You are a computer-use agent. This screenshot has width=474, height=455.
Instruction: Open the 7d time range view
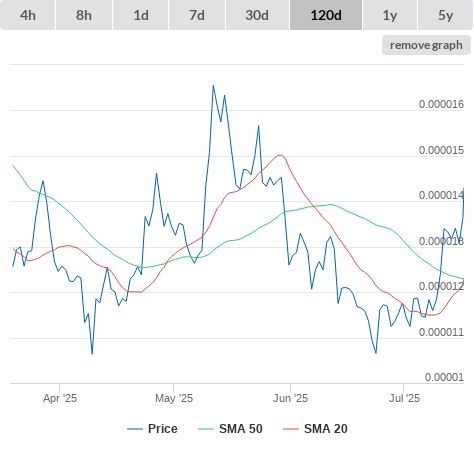tap(197, 15)
